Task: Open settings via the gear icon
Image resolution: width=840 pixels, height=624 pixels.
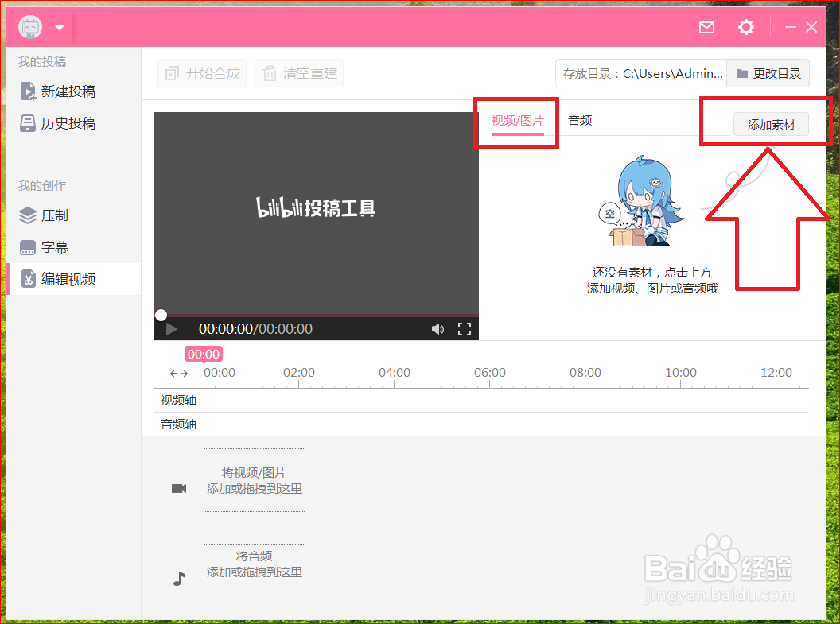Action: click(x=745, y=27)
